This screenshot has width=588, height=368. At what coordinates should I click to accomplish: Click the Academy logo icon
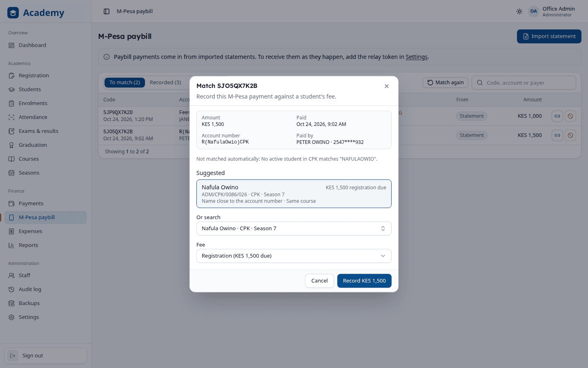13,13
